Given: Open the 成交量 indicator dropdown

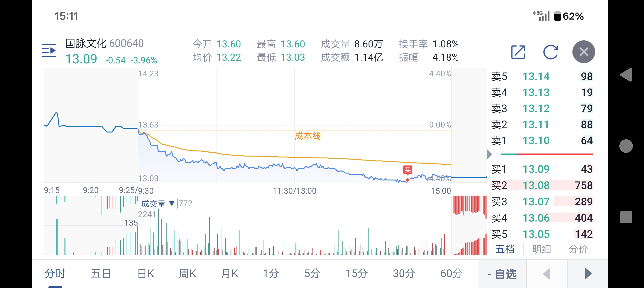Looking at the screenshot, I should pyautogui.click(x=158, y=203).
